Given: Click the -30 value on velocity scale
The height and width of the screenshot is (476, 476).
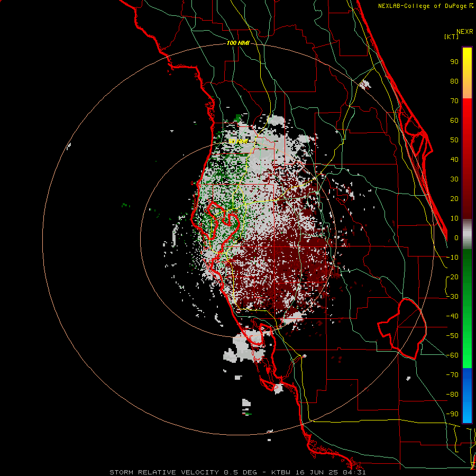Looking at the screenshot, I should (452, 297).
